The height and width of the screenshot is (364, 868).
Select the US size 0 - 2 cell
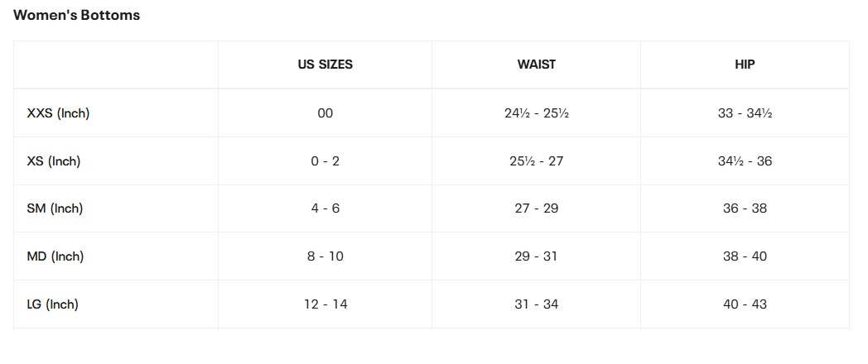pos(325,161)
